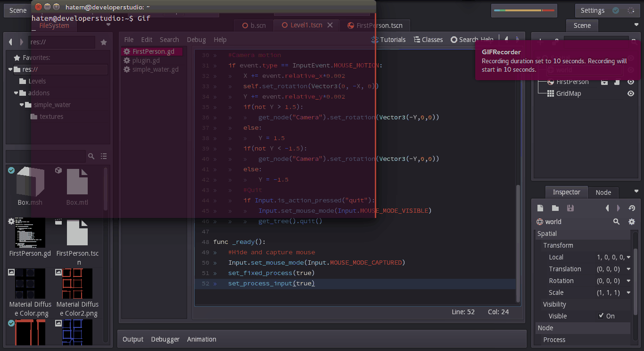Search properties in Inspector

point(616,222)
